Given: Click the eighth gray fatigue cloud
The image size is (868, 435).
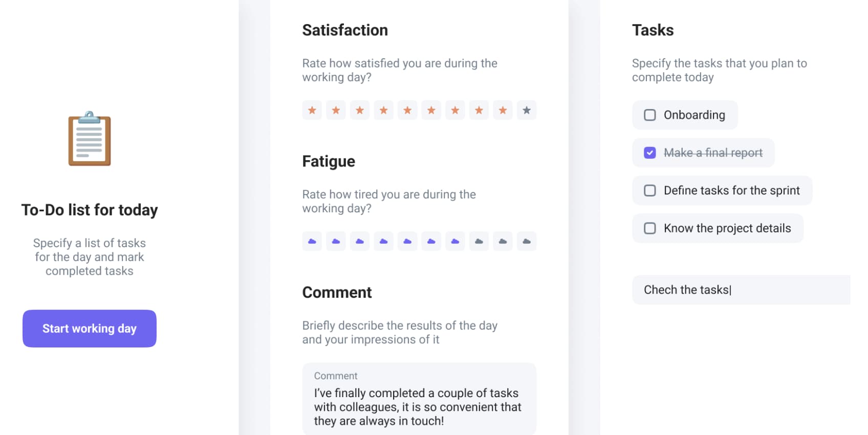Looking at the screenshot, I should 479,241.
